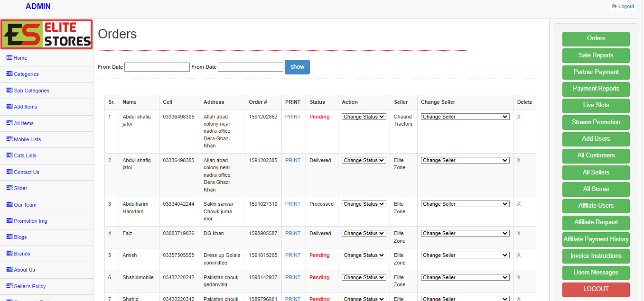Image resolution: width=644 pixels, height=301 pixels.
Task: Delete order 1591202862 using X
Action: [x=519, y=117]
